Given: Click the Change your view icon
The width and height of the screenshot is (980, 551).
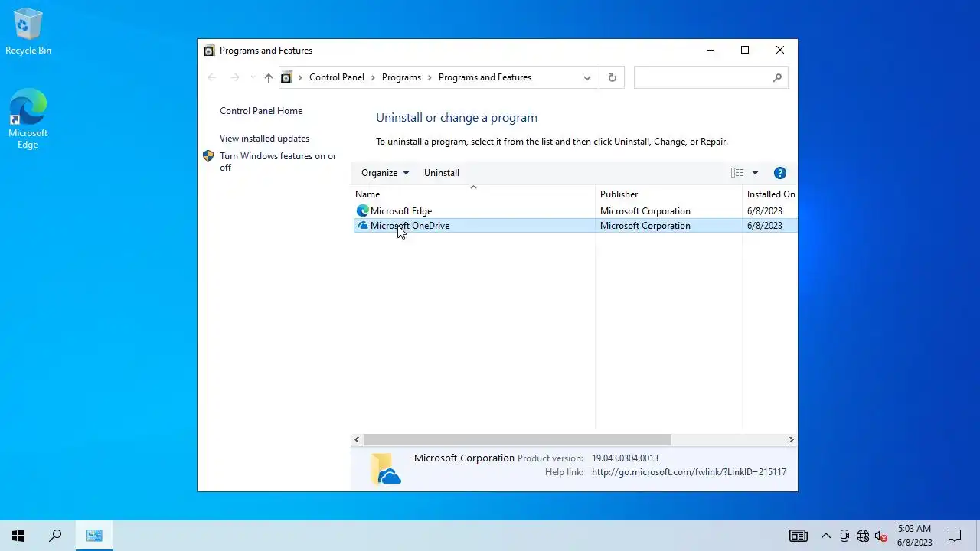Looking at the screenshot, I should pyautogui.click(x=737, y=173).
